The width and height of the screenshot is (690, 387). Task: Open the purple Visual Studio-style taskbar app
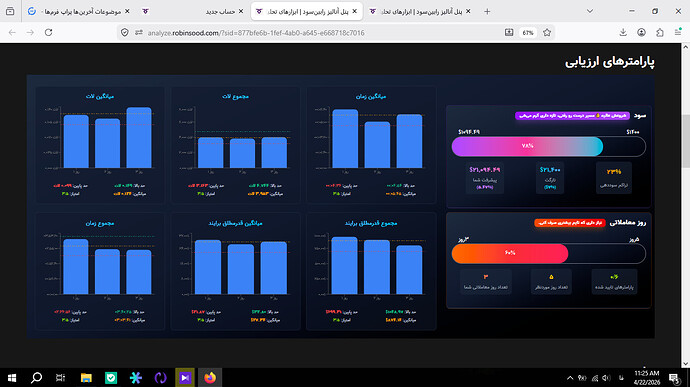pyautogui.click(x=185, y=377)
